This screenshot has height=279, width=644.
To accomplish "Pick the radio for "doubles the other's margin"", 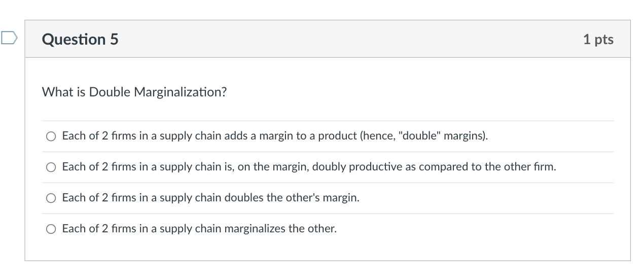I will pos(51,198).
